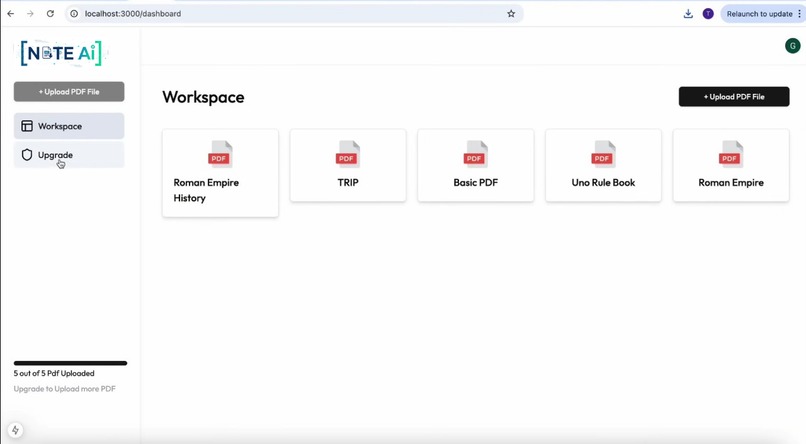Click the PDF upload progress bar
Image resolution: width=806 pixels, height=444 pixels.
70,363
